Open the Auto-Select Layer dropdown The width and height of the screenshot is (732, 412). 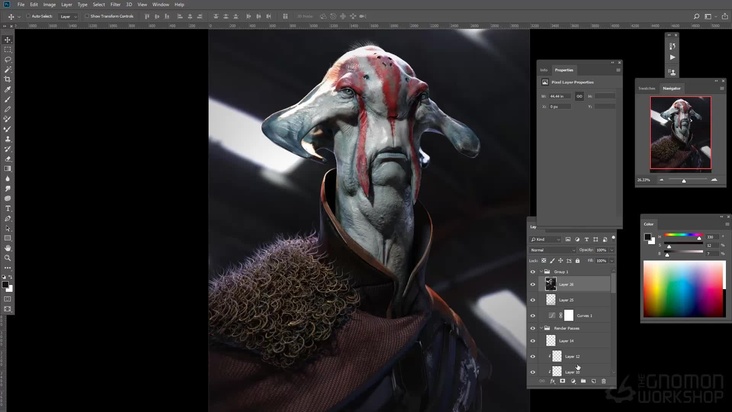tap(68, 16)
